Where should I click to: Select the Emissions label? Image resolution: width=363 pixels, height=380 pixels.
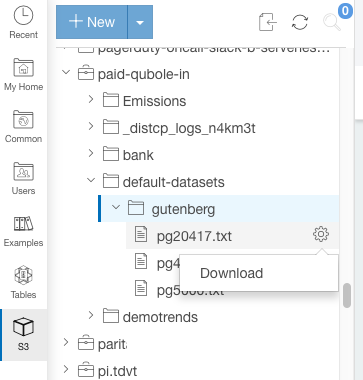[154, 101]
